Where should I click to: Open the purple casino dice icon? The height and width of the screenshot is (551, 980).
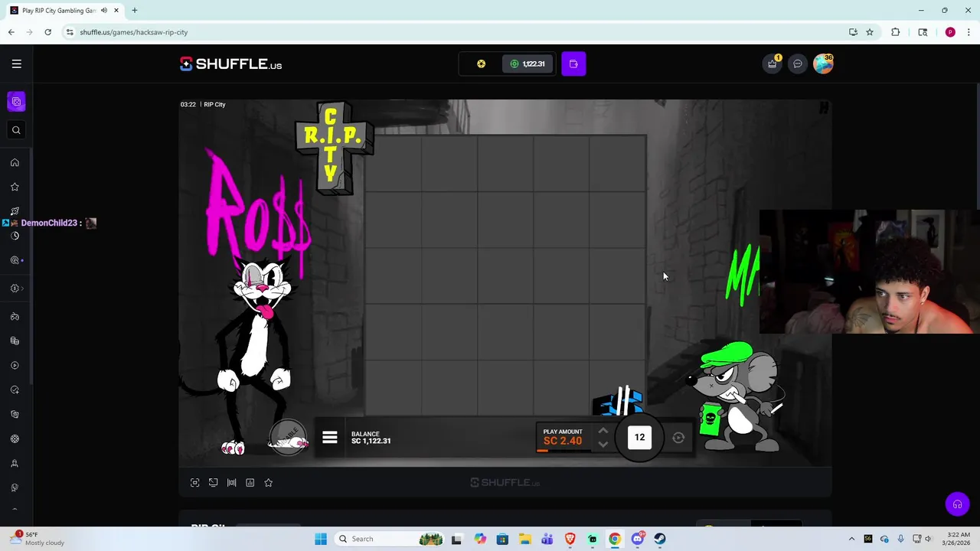16,101
